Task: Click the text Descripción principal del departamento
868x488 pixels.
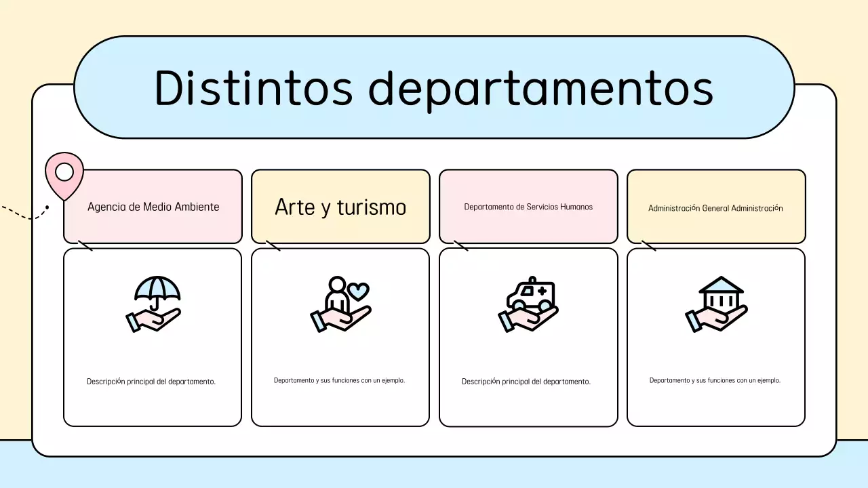Action: click(x=152, y=382)
